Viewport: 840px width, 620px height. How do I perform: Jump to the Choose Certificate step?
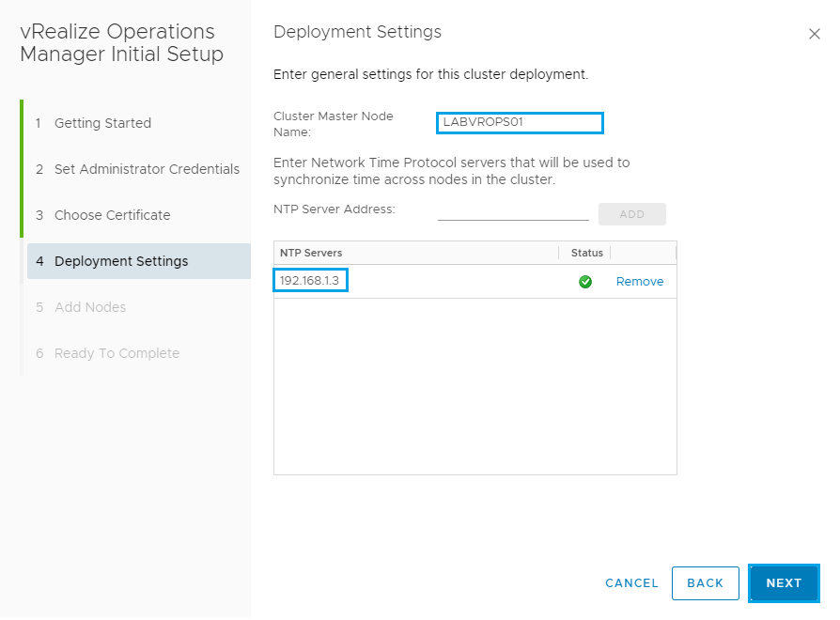(x=112, y=215)
